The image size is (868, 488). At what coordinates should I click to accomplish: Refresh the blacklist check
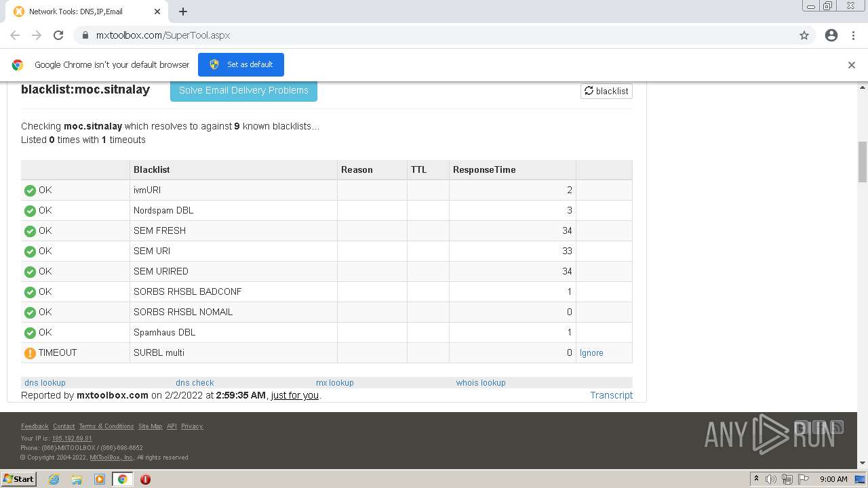coord(606,91)
